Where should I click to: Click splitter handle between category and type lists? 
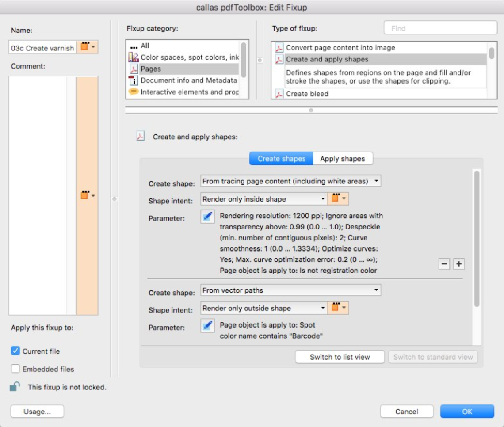[260, 60]
